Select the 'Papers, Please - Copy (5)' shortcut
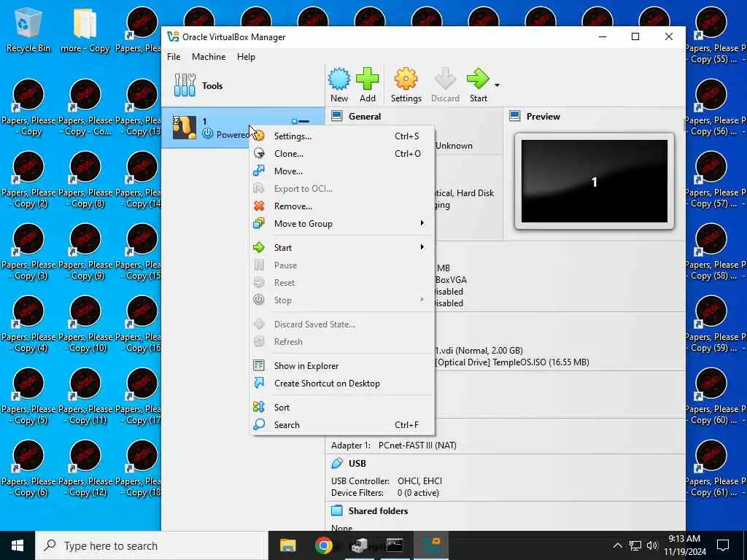 28,397
